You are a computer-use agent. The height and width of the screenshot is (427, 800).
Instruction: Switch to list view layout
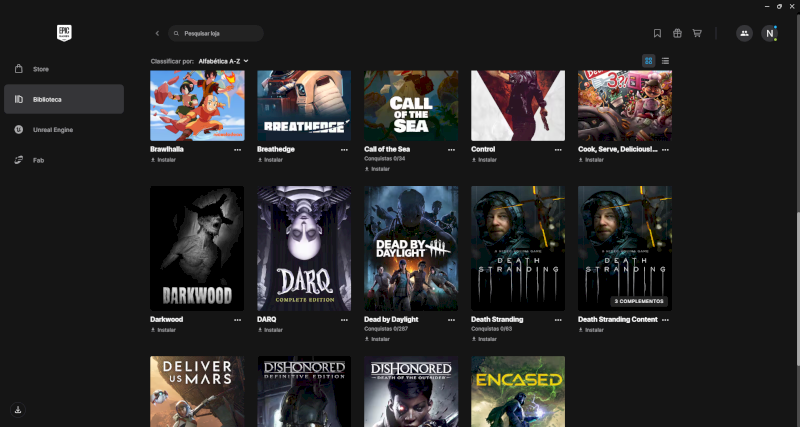pyautogui.click(x=665, y=61)
